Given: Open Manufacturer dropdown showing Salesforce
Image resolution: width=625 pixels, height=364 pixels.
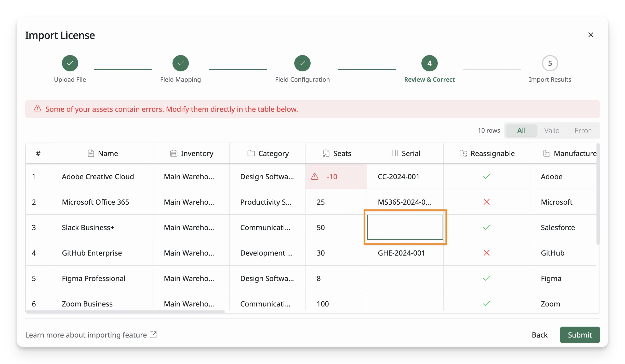Looking at the screenshot, I should (563, 227).
